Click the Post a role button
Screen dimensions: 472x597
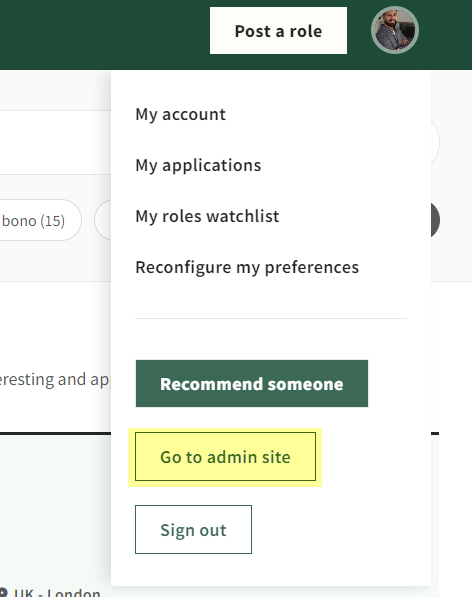[278, 30]
